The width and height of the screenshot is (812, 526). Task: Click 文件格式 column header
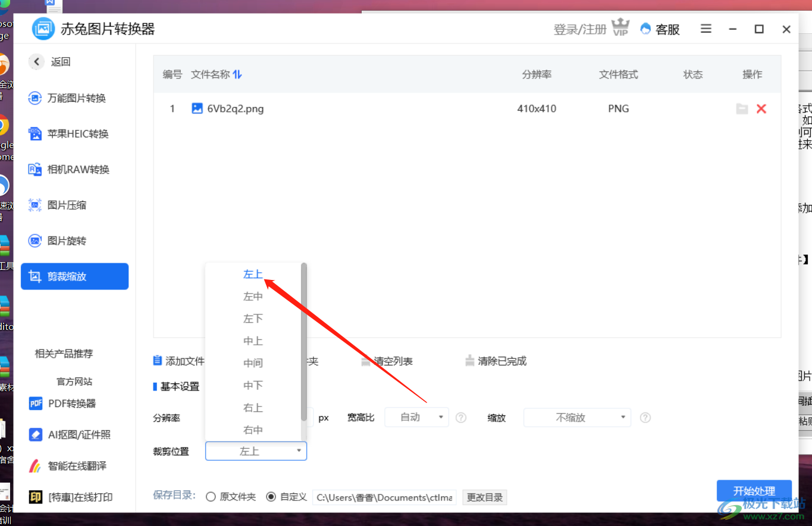point(619,74)
